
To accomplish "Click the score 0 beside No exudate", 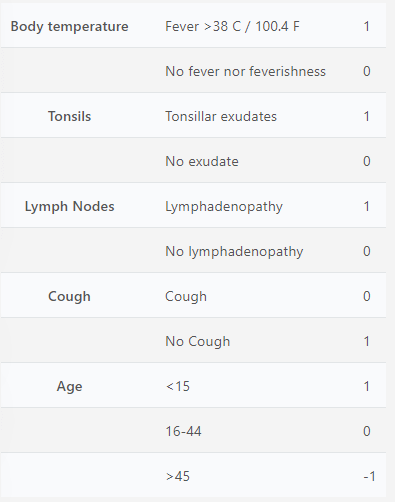I will [367, 161].
